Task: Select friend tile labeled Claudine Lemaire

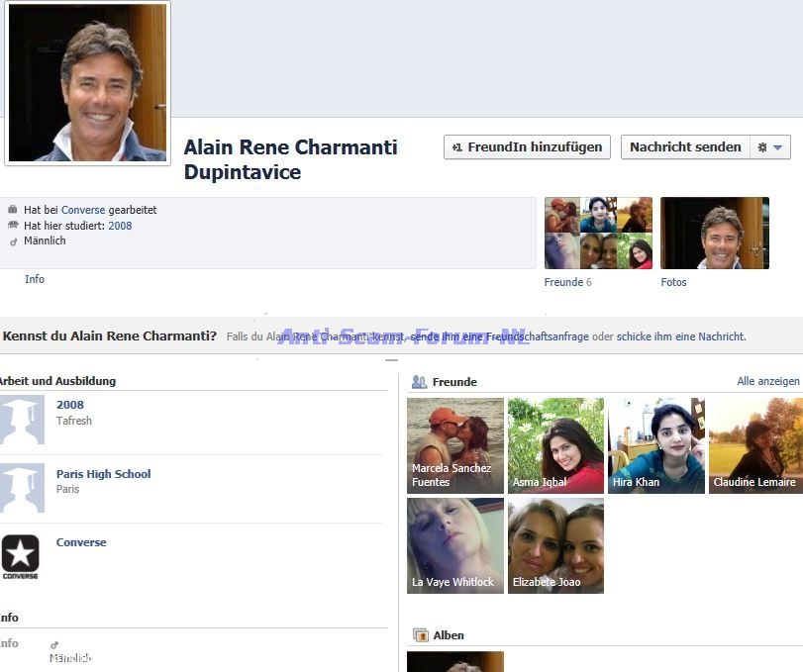Action: 755,445
